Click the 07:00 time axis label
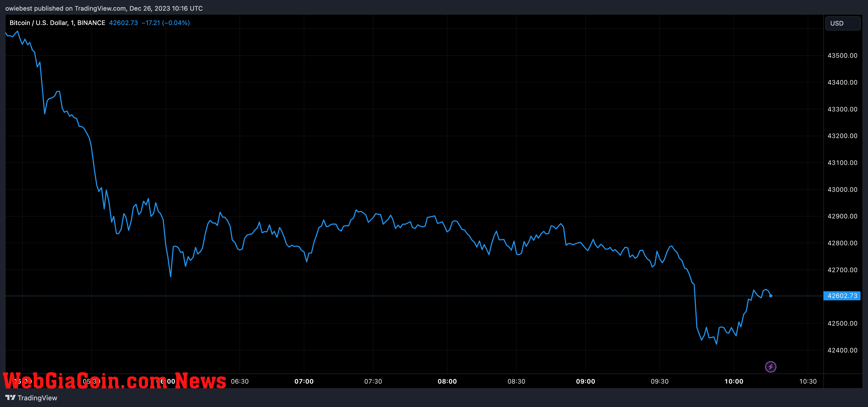 tap(304, 381)
